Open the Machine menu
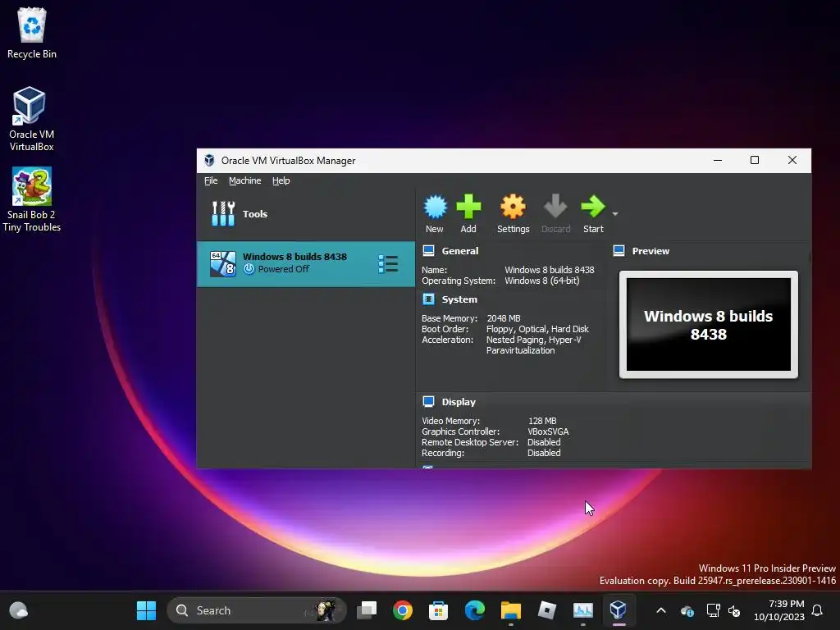The image size is (840, 630). pyautogui.click(x=244, y=180)
